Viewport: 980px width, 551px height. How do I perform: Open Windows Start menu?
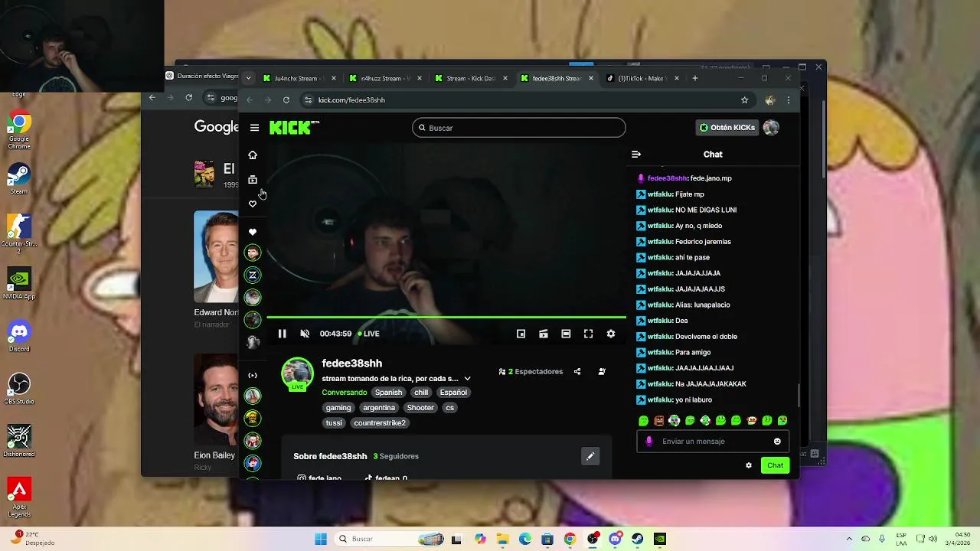[321, 539]
